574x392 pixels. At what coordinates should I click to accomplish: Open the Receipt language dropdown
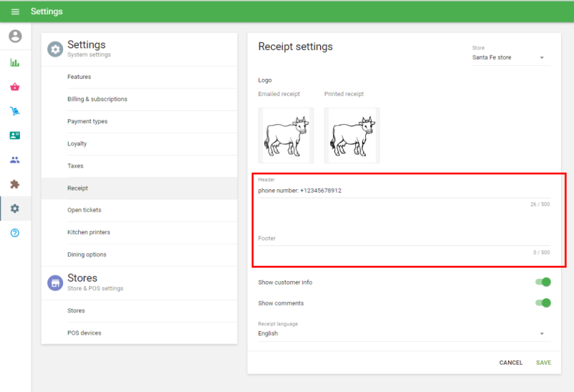tap(402, 333)
